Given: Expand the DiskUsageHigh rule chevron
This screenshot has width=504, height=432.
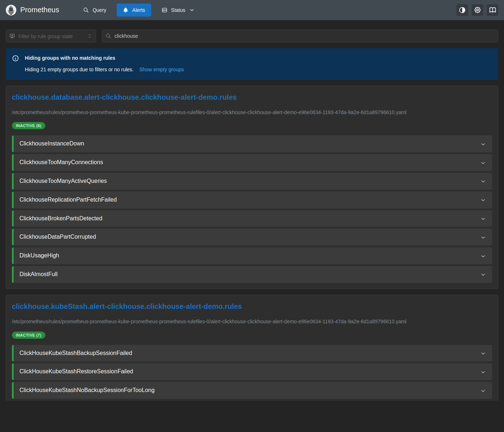Looking at the screenshot, I should pyautogui.click(x=483, y=256).
